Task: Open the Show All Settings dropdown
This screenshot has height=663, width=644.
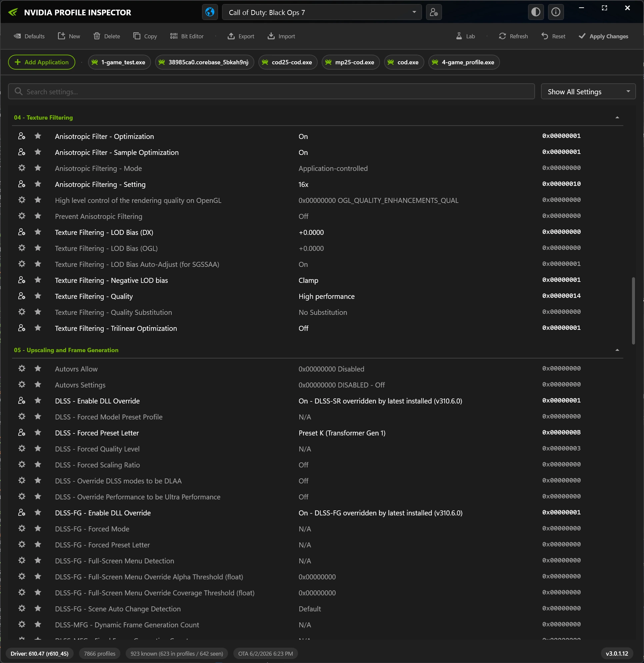Action: 588,92
